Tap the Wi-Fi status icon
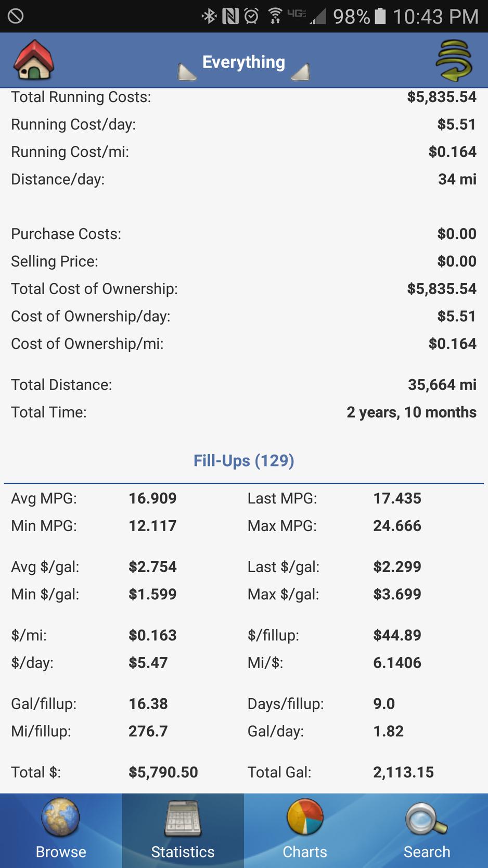488x868 pixels. click(x=275, y=17)
